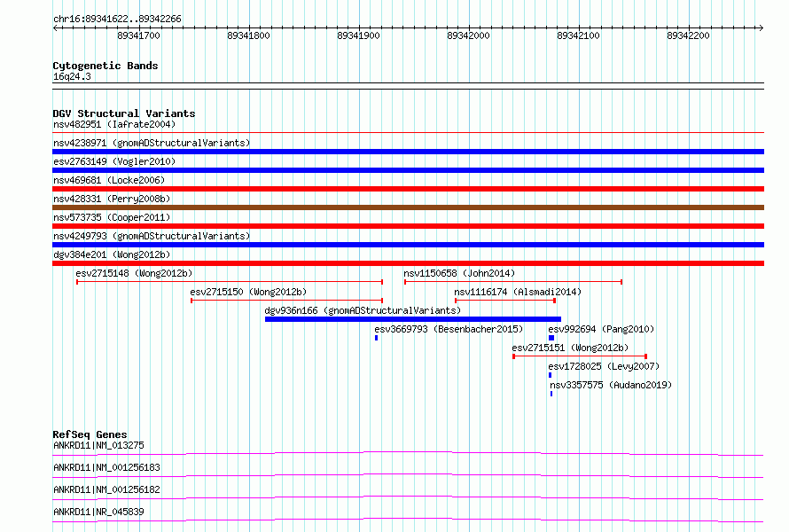Click the nsv482951 (Iafrate2004) variant label
This screenshot has width=789, height=532.
pyautogui.click(x=114, y=124)
